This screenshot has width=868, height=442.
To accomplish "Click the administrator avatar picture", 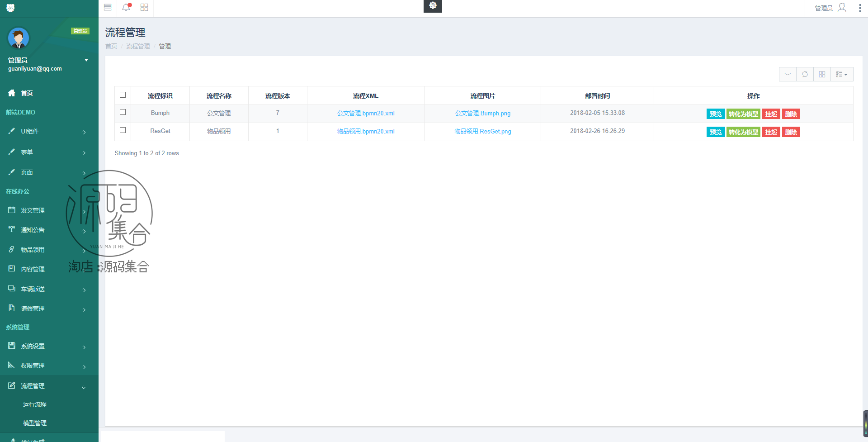I will [19, 38].
